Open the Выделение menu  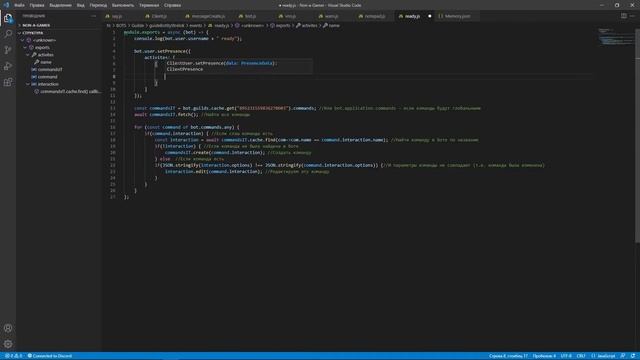click(60, 5)
